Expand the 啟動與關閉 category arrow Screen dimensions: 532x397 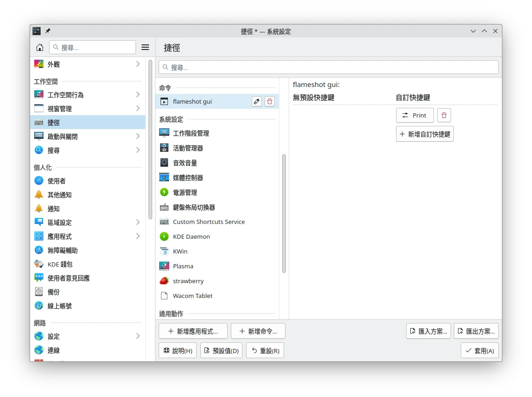pos(138,136)
